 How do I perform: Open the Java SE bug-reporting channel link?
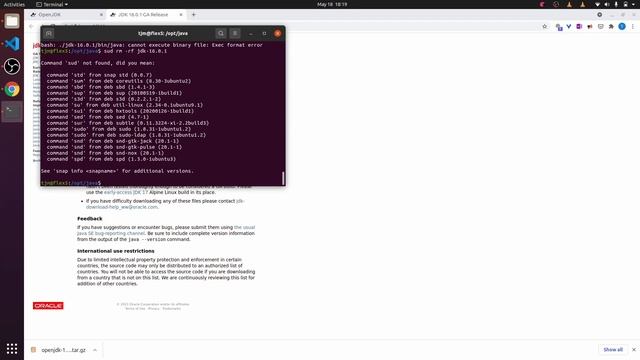point(166,230)
